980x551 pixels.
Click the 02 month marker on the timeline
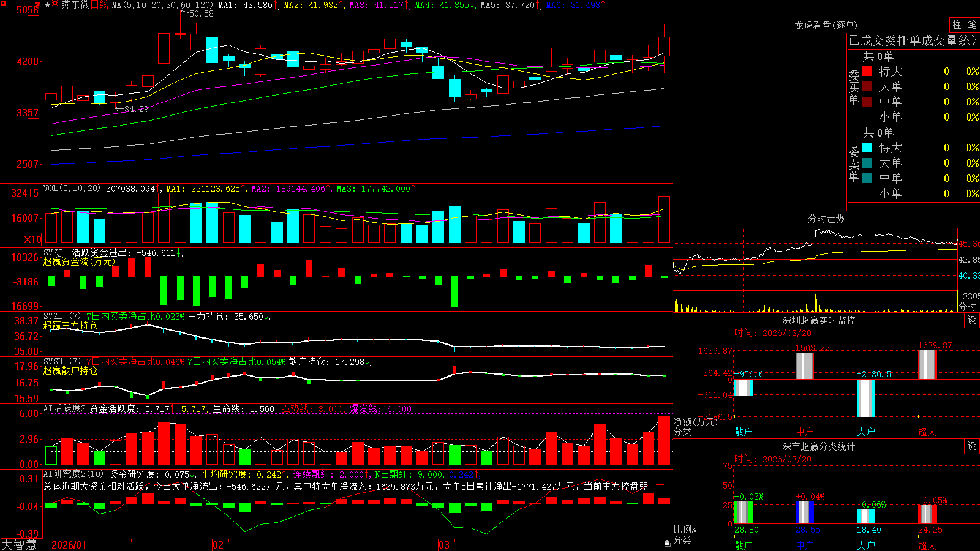(218, 545)
